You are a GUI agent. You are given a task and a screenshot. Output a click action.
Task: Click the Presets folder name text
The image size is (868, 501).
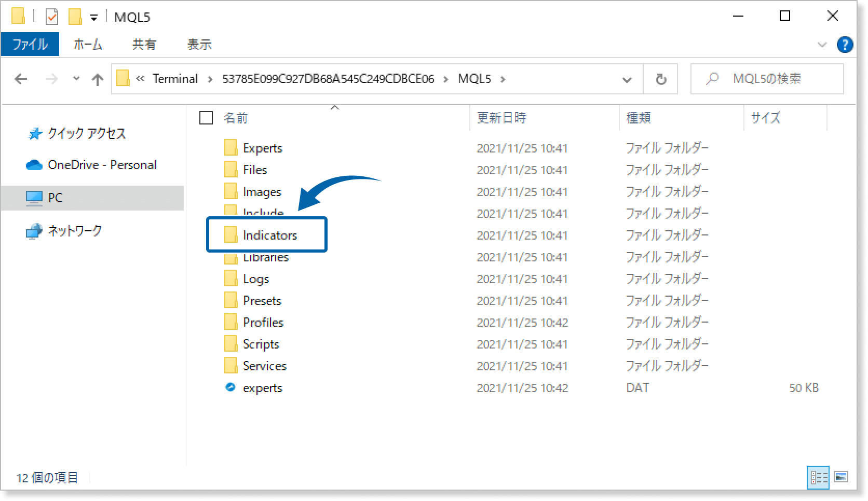[x=262, y=301]
